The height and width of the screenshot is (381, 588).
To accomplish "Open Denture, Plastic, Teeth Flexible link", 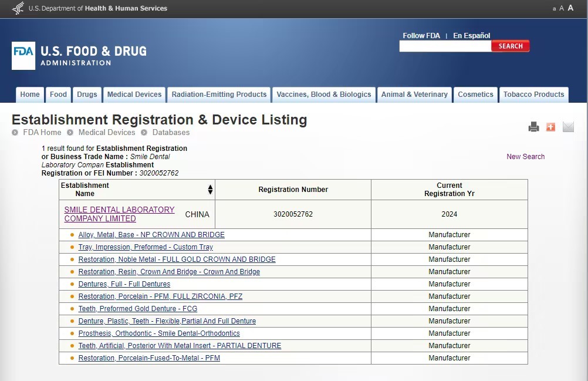I will (x=167, y=321).
